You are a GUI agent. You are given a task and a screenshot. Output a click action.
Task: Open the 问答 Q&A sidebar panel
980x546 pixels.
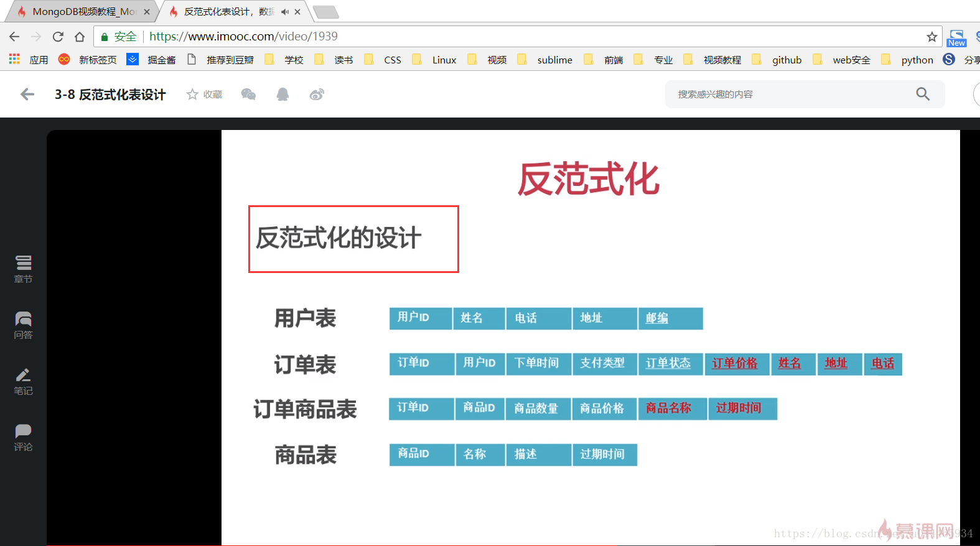[x=23, y=325]
